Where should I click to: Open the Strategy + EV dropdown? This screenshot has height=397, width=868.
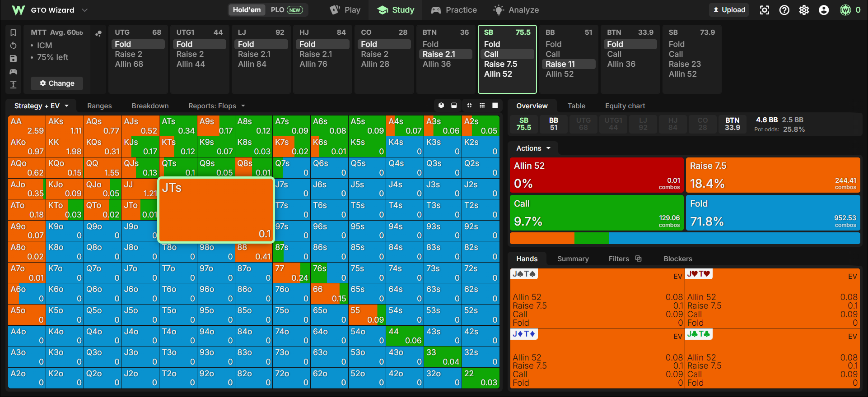coord(42,106)
